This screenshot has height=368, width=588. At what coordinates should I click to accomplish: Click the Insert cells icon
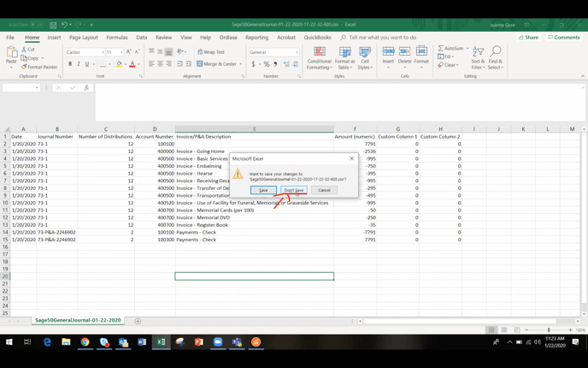pyautogui.click(x=388, y=51)
